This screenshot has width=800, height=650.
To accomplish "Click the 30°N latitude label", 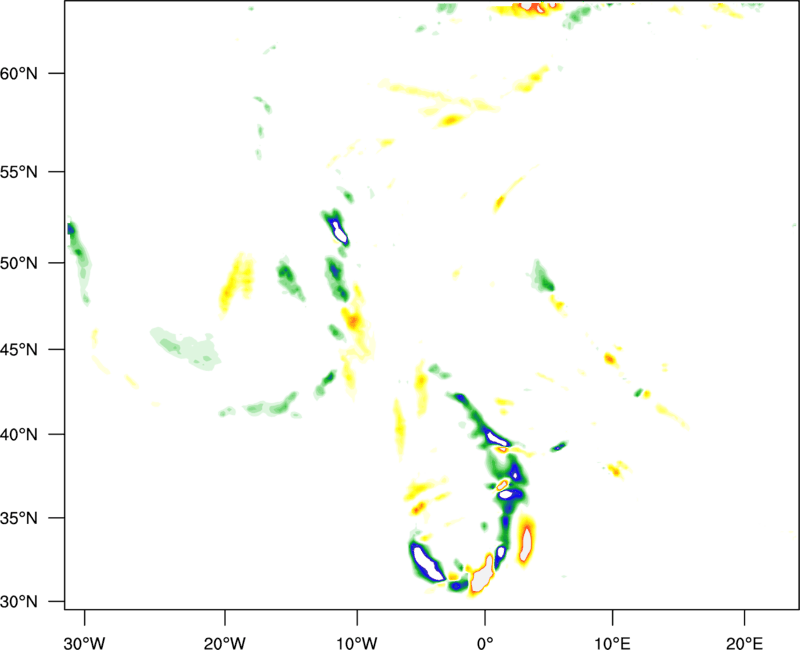I will 19,602.
